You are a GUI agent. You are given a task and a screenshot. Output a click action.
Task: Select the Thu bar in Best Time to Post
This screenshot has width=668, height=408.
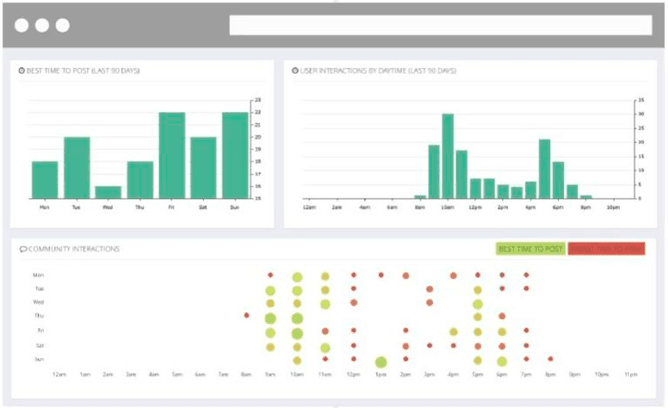point(140,180)
